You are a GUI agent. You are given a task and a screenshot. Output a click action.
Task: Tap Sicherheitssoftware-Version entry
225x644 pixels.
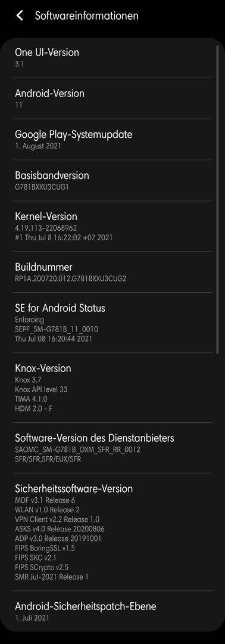pos(112,532)
